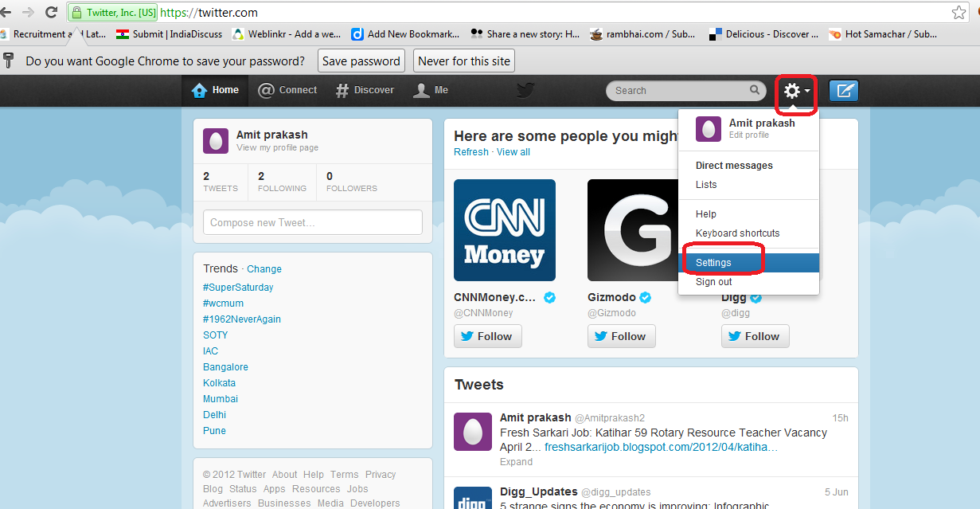The width and height of the screenshot is (980, 509).
Task: Click Refresh in suggestions panel
Action: 471,152
